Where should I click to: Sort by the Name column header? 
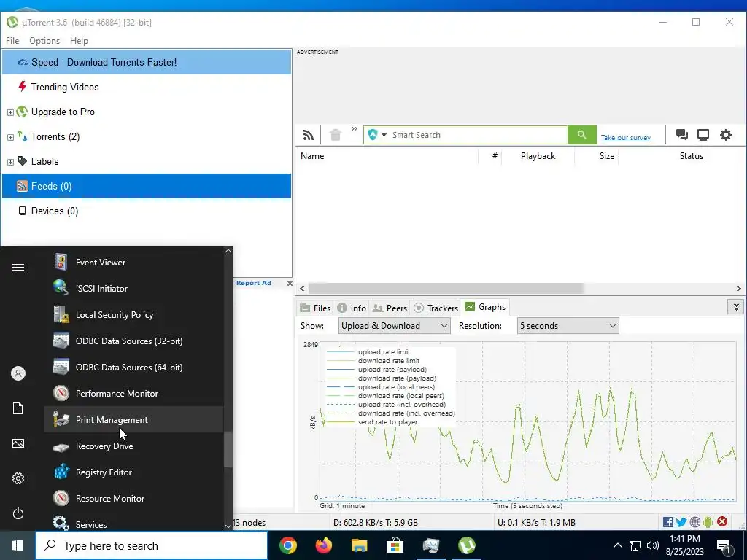(x=387, y=156)
